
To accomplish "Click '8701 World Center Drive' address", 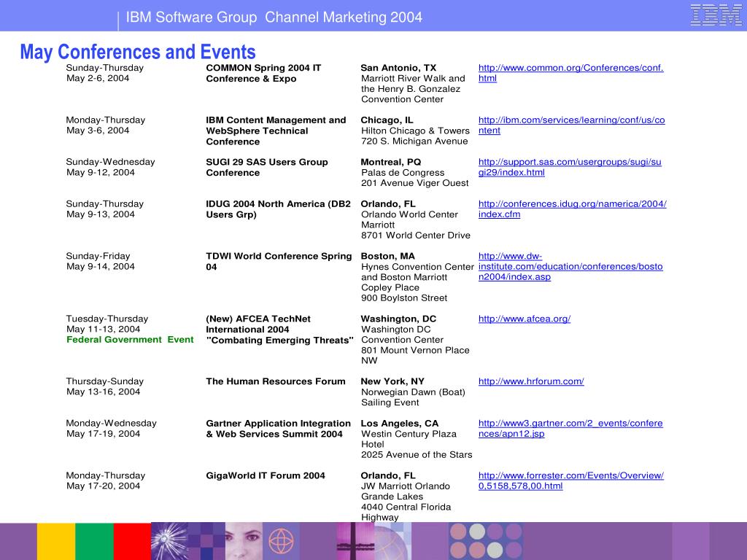I will (415, 236).
